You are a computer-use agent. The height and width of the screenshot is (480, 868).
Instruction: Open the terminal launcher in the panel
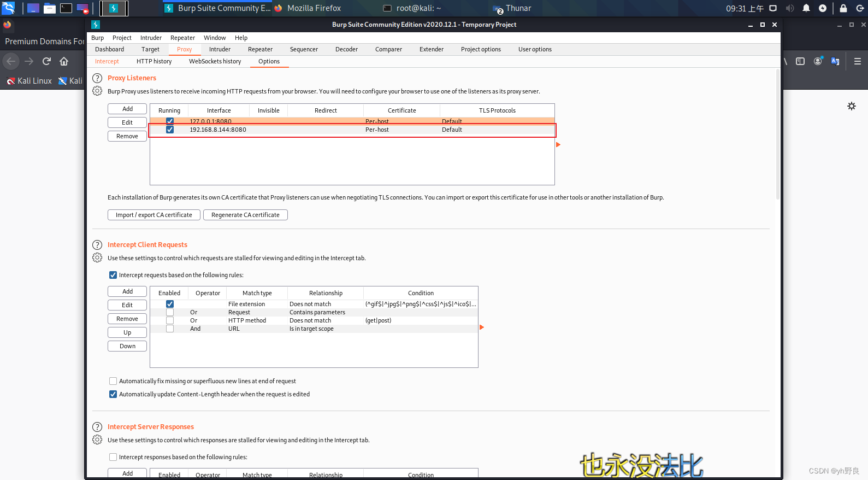tap(66, 8)
